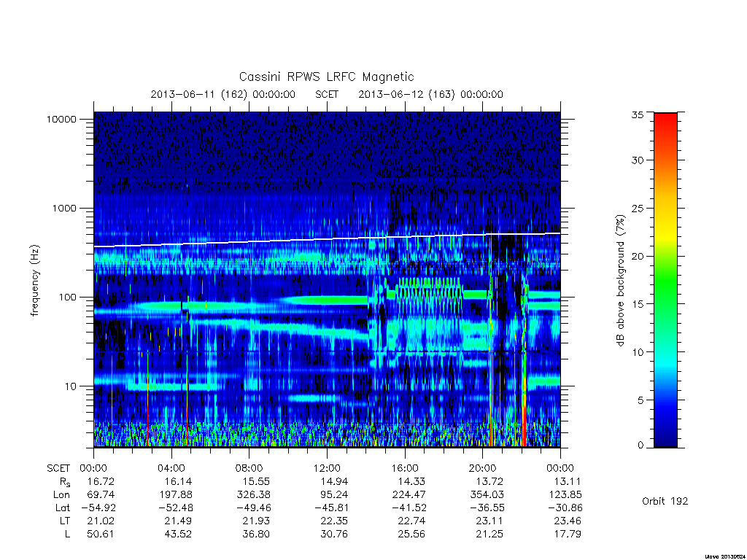Click the 35 dB colorbar label

tap(637, 114)
